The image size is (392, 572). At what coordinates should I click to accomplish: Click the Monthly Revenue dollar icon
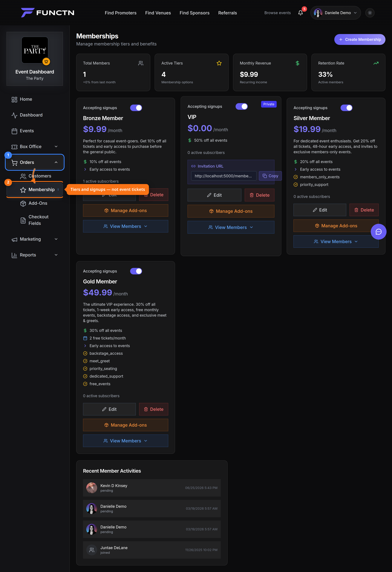tap(297, 63)
